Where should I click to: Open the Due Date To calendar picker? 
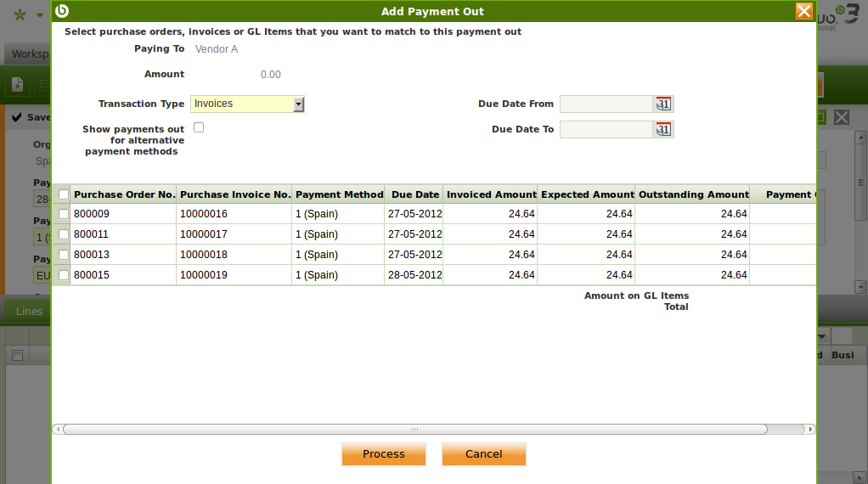(663, 130)
